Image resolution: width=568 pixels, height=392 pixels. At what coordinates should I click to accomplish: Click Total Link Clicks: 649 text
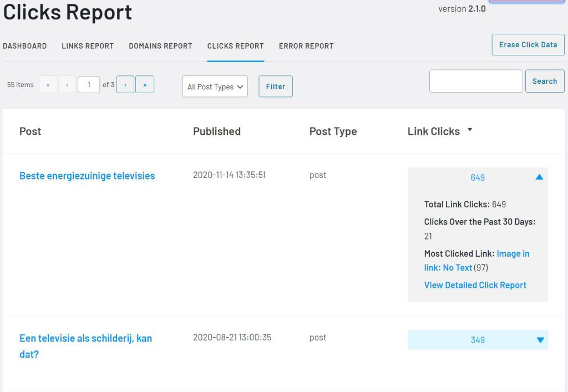pos(465,204)
